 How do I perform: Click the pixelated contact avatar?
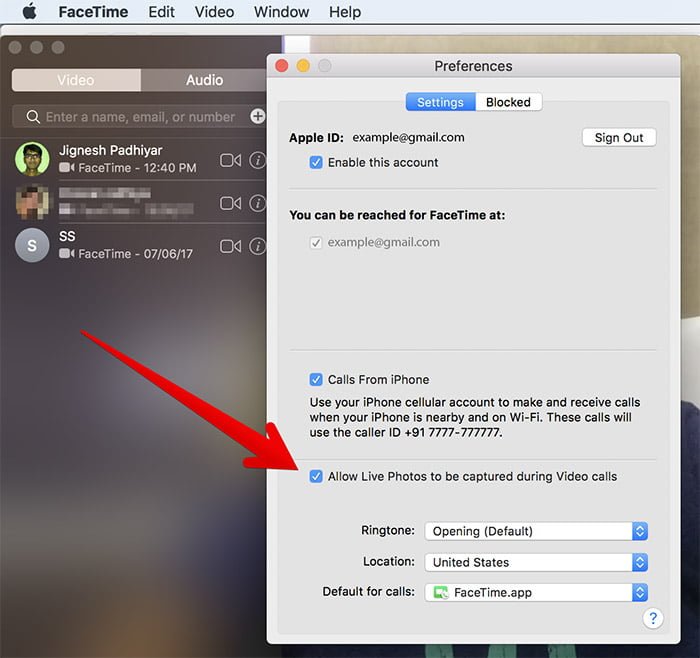pos(32,202)
